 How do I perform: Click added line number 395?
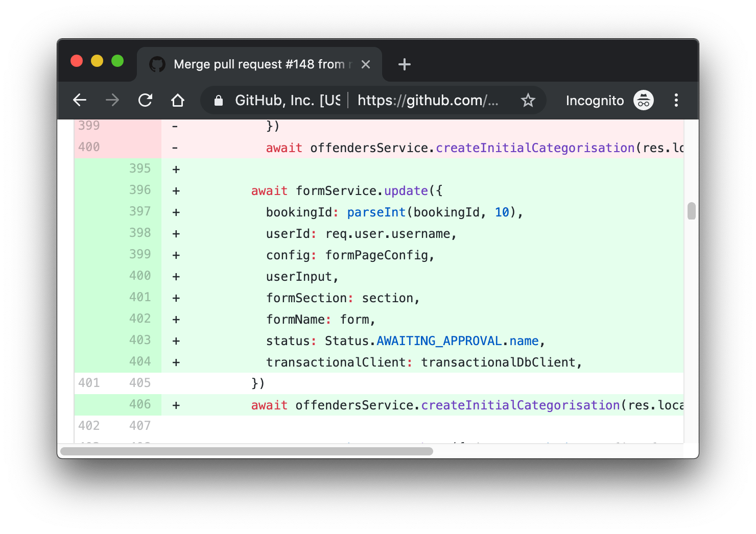(140, 168)
